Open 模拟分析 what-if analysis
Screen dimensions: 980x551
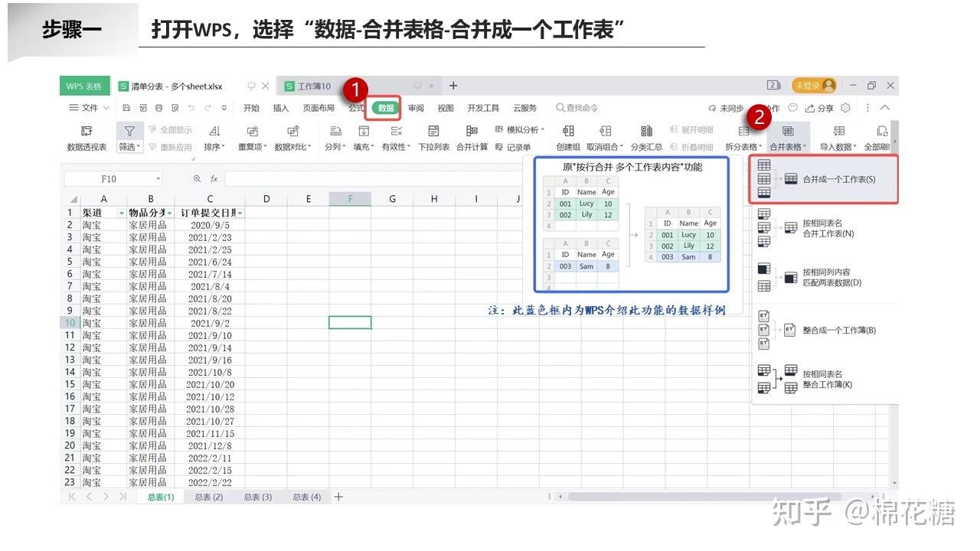tap(520, 130)
